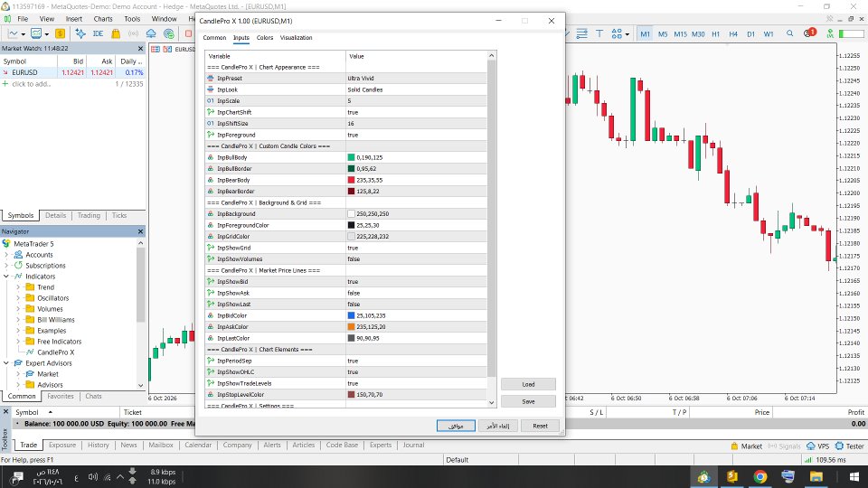868x488 pixels.
Task: Expand the Accounts node in Navigator
Action: click(x=6, y=255)
